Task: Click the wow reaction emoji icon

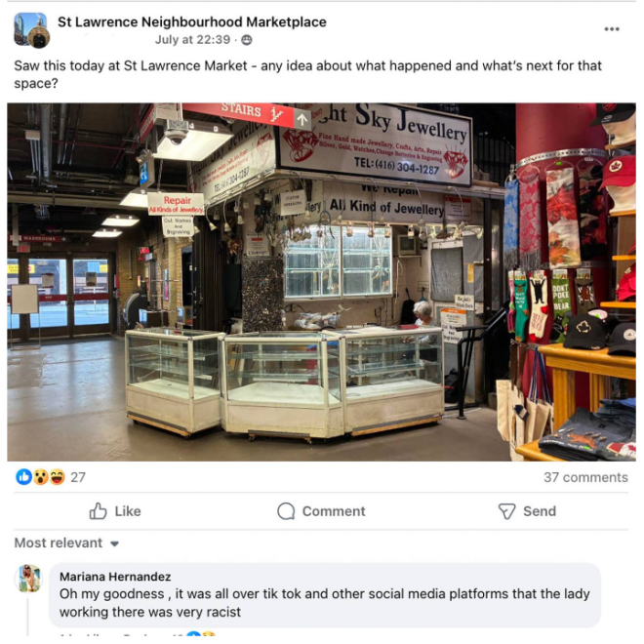Action: (x=41, y=477)
